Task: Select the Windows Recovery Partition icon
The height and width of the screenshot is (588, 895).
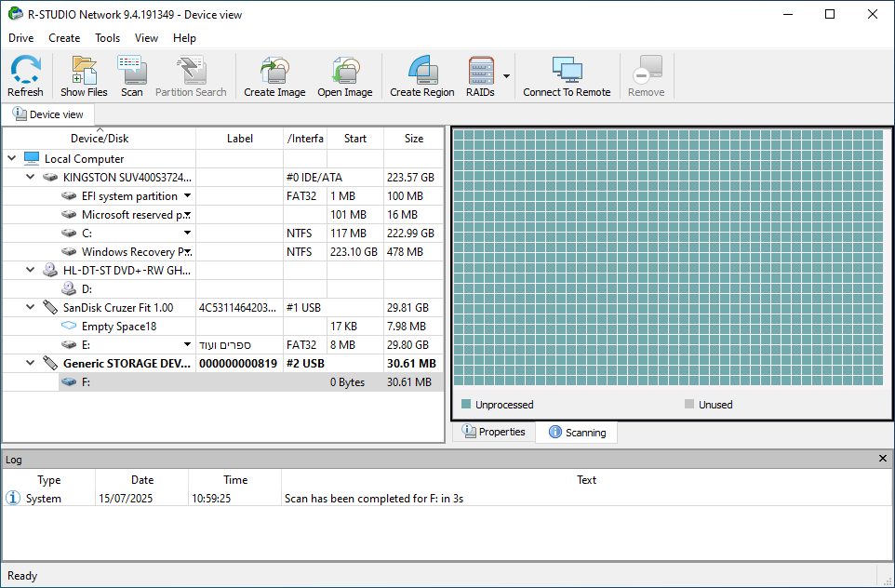Action: (x=69, y=252)
